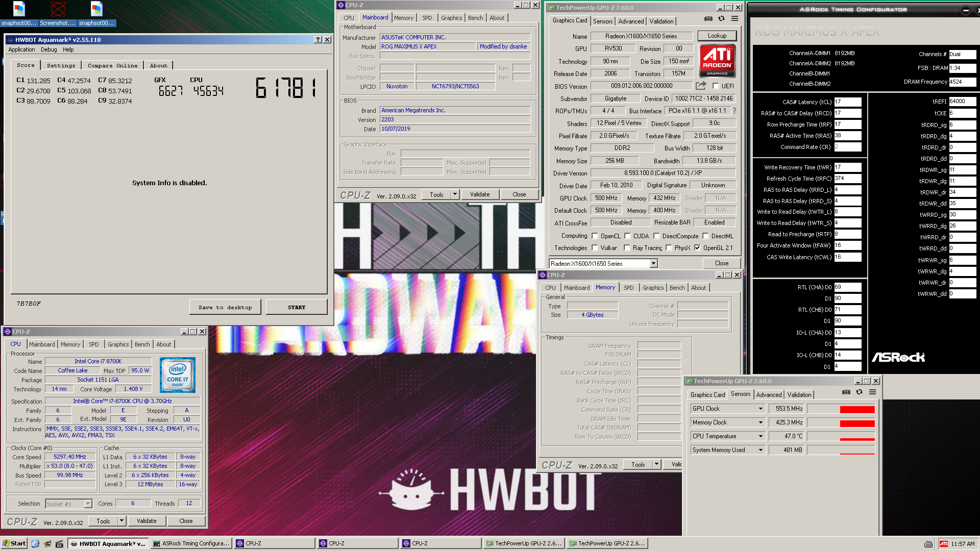
Task: Open the first snapshot desktop file icon
Action: [x=19, y=14]
